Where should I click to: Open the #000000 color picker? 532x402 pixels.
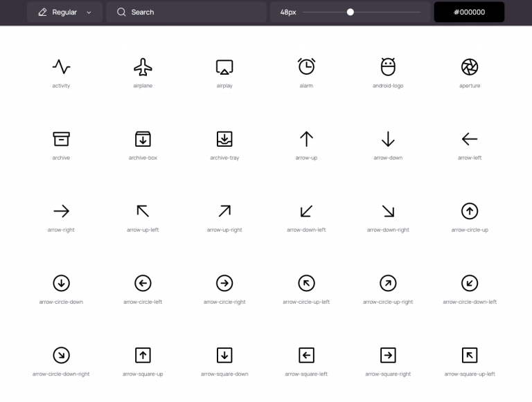click(x=469, y=12)
